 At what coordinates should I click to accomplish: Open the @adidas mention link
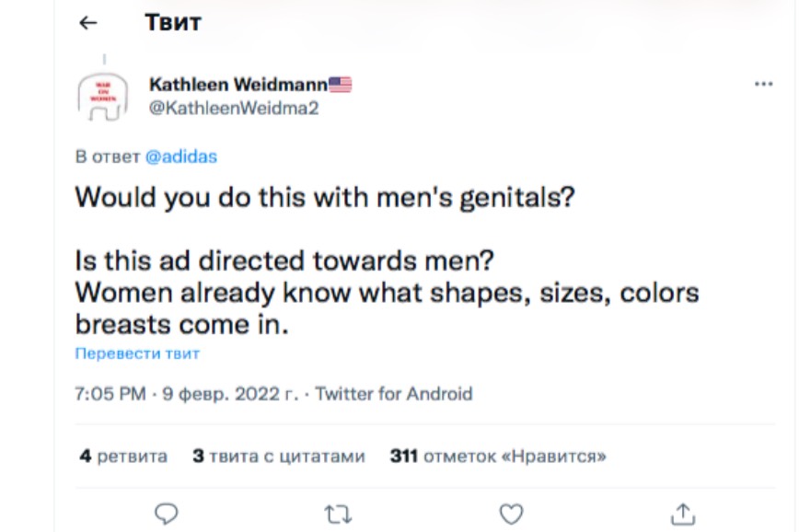point(181,156)
